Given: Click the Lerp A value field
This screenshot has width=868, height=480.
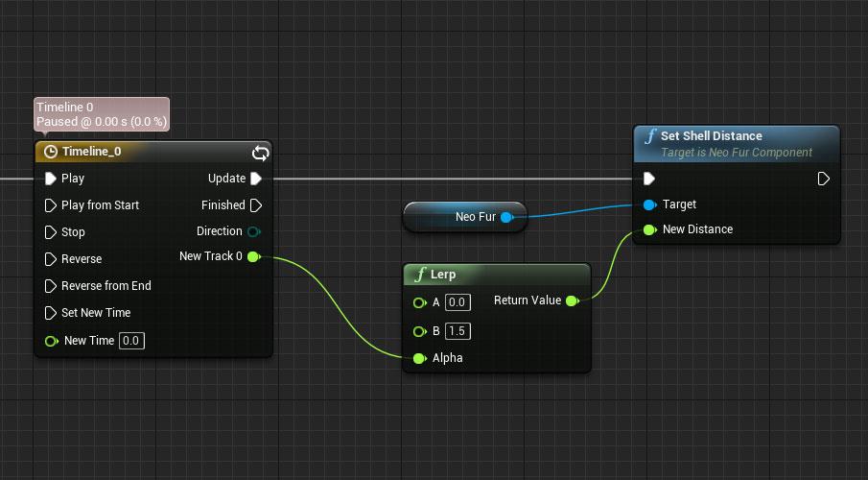Looking at the screenshot, I should click(x=457, y=303).
